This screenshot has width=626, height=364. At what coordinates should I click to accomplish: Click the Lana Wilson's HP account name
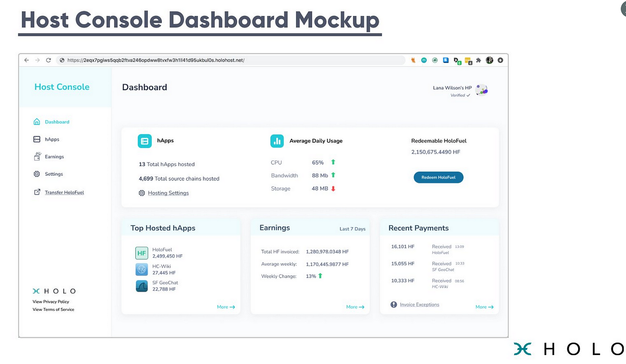[x=452, y=88]
